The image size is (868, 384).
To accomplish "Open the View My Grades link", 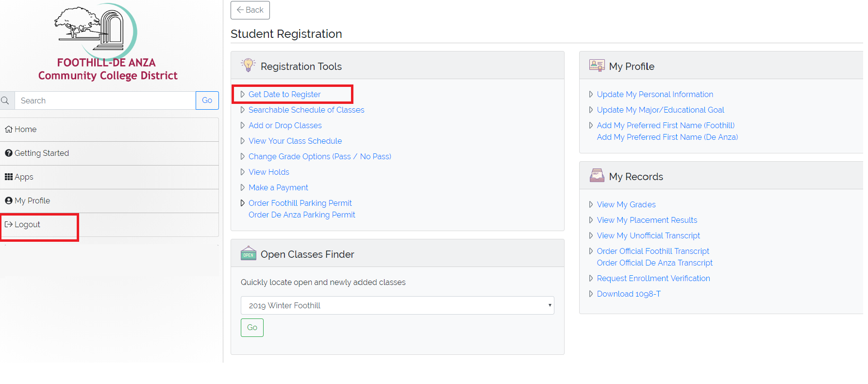I will 626,204.
